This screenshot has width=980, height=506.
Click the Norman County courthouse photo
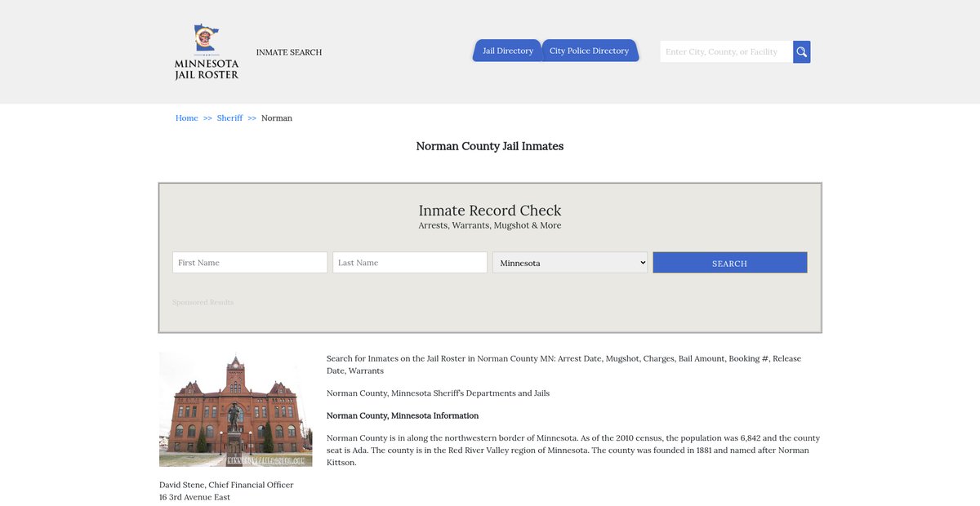235,410
